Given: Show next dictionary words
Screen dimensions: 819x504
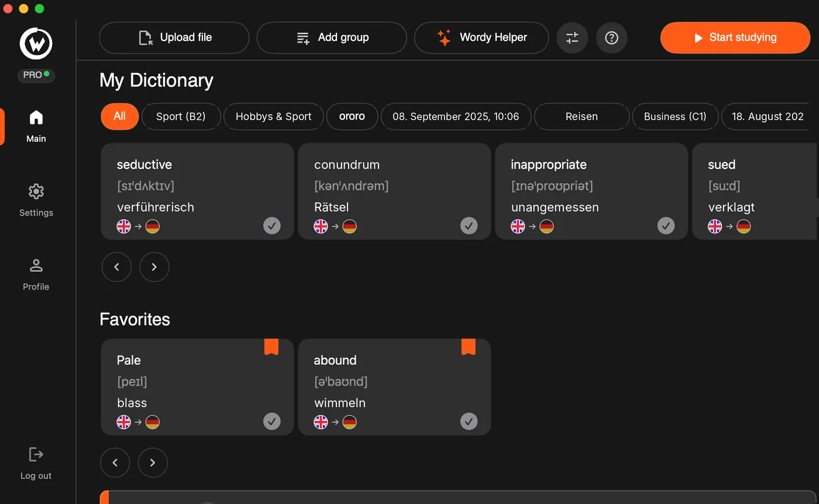Looking at the screenshot, I should coord(154,267).
